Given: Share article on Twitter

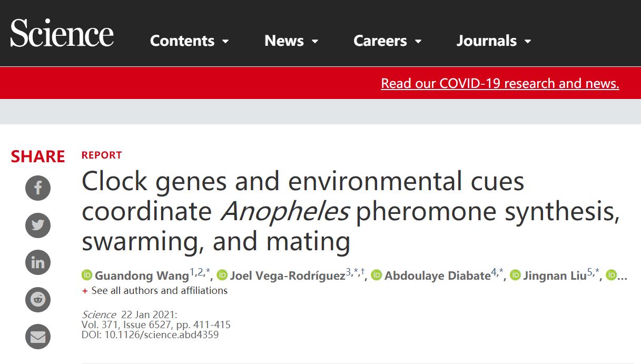Looking at the screenshot, I should pos(38,225).
